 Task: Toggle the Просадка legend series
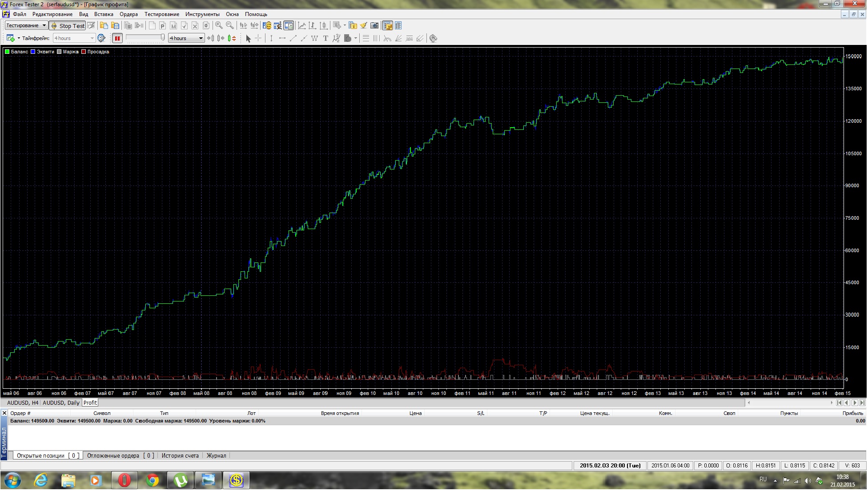click(x=95, y=52)
